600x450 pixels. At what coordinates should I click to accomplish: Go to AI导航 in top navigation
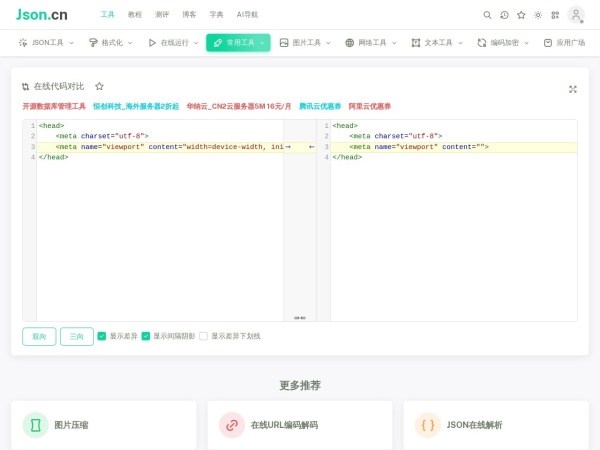[247, 15]
